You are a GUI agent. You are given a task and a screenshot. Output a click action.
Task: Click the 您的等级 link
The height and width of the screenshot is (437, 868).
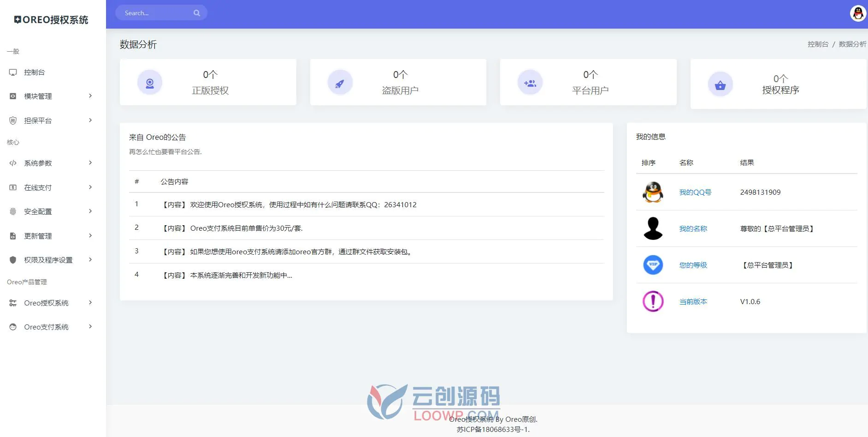[x=693, y=265]
